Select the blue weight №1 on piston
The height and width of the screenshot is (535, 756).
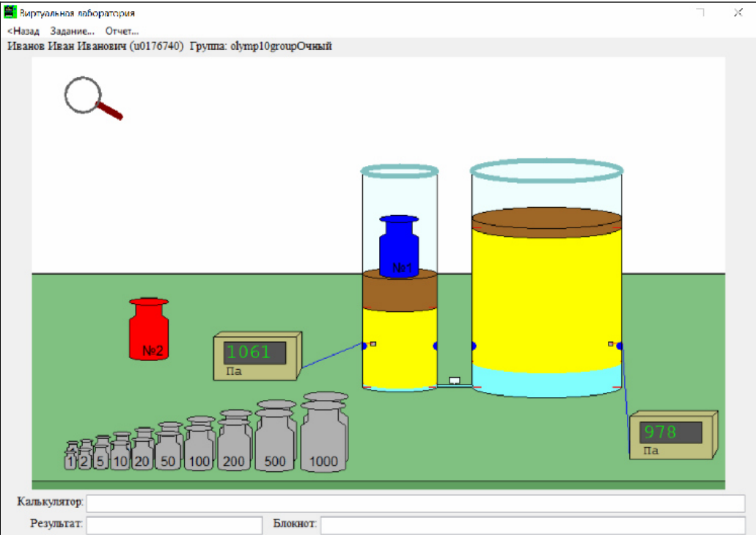(x=399, y=247)
